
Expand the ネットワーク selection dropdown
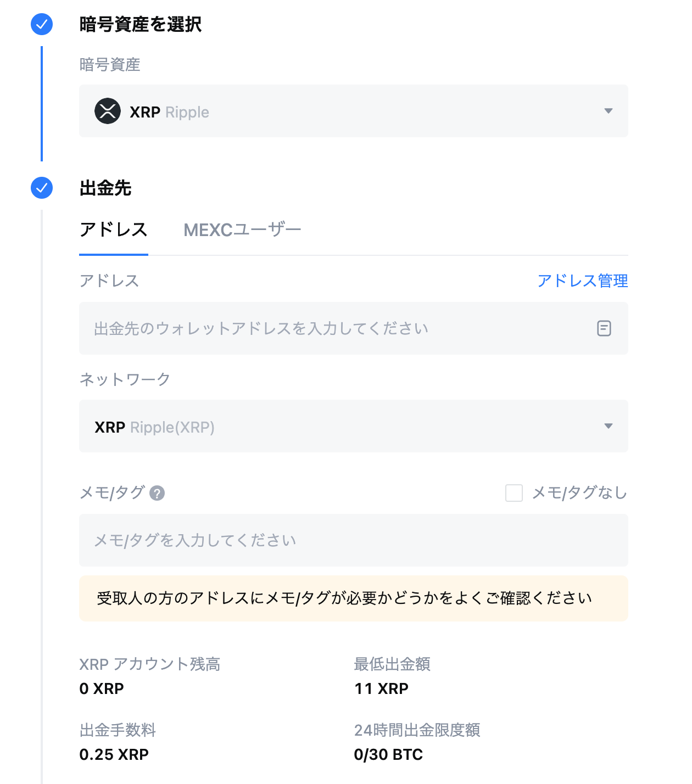(353, 427)
